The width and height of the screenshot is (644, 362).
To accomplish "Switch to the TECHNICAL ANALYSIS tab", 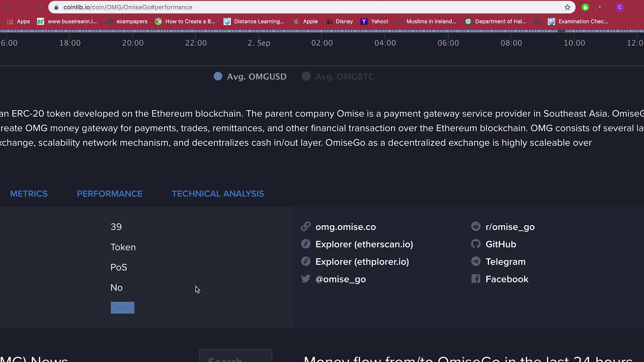I will coord(218,194).
